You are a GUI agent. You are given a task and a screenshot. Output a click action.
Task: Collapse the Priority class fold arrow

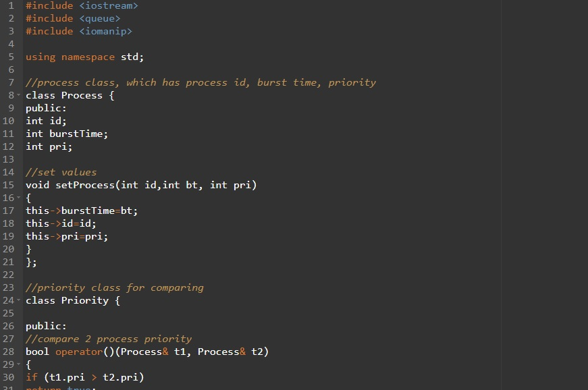18,300
